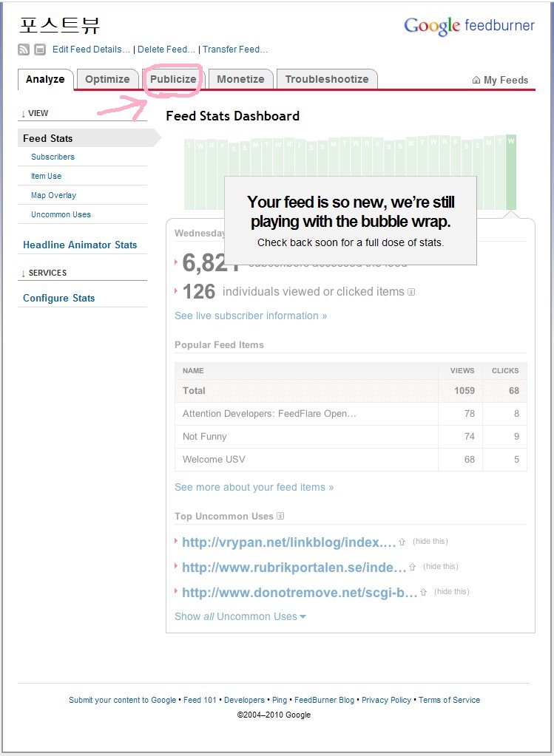Collapse the SERVICES sidebar section
The width and height of the screenshot is (554, 756).
pyautogui.click(x=44, y=273)
